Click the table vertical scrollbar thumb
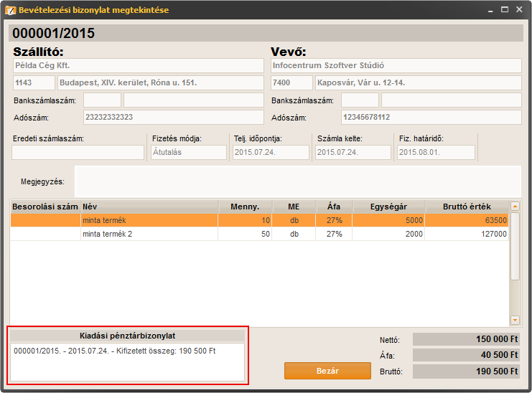The width and height of the screenshot is (532, 393). pyautogui.click(x=515, y=246)
